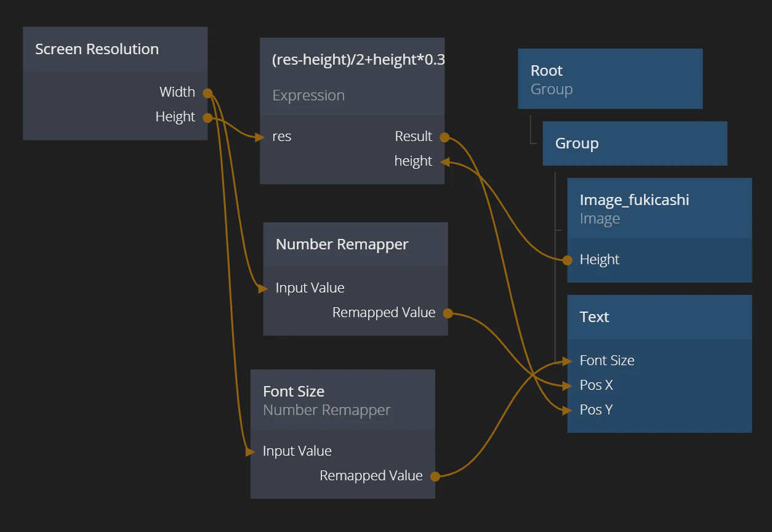Select the Screen Resolution node header
This screenshot has height=532, width=772.
click(115, 49)
